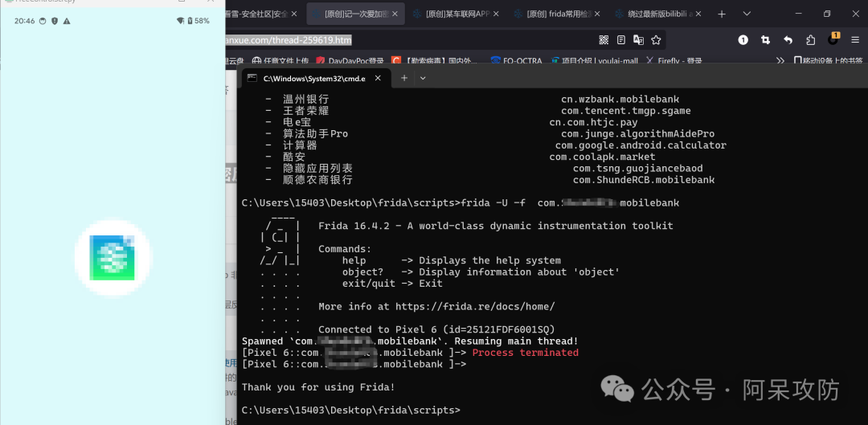Click the cn.com.htjc.pay package name

pos(593,122)
